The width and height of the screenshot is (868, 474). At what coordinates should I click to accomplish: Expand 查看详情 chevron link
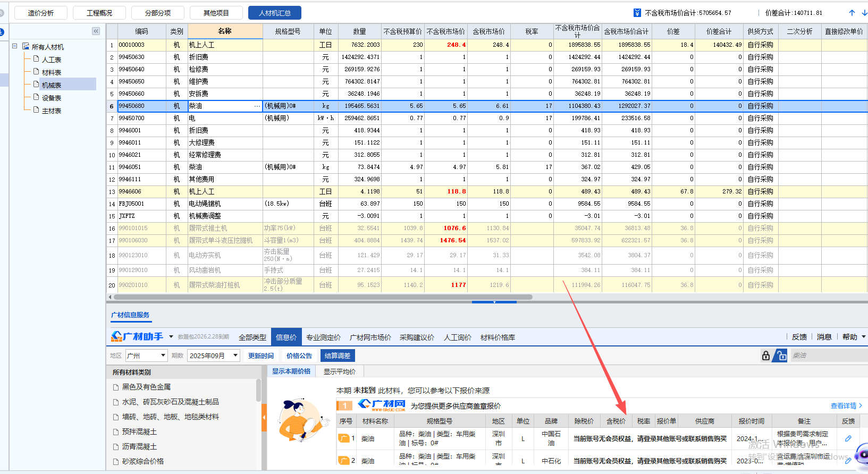846,405
